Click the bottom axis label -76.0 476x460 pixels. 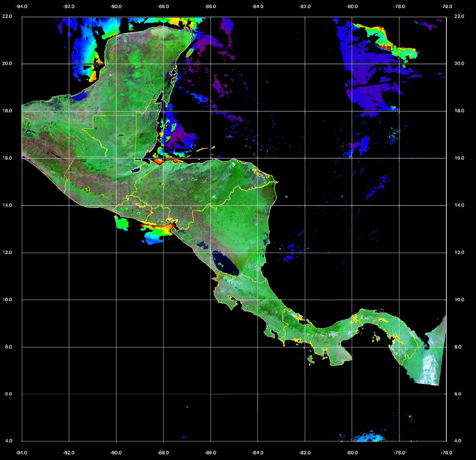pyautogui.click(x=447, y=452)
